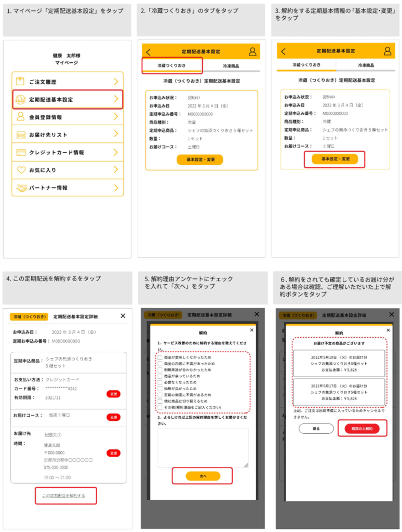Tap 基本設定・変更 button on step 2 screen
The image size is (402, 532).
tap(200, 159)
